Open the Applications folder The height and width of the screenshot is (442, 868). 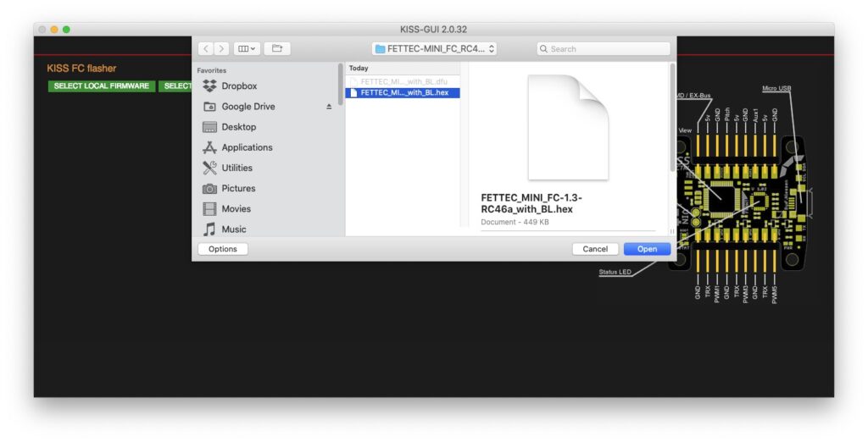click(x=247, y=147)
